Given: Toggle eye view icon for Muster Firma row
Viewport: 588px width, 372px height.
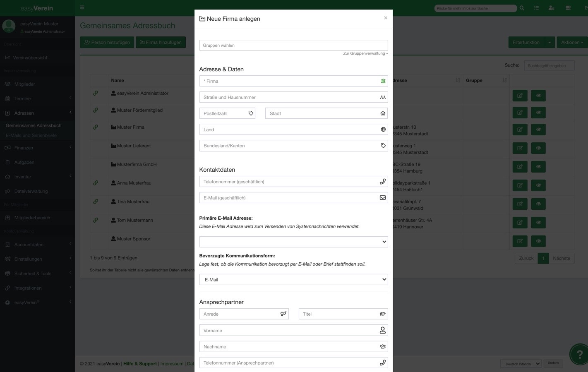Looking at the screenshot, I should pos(538,130).
